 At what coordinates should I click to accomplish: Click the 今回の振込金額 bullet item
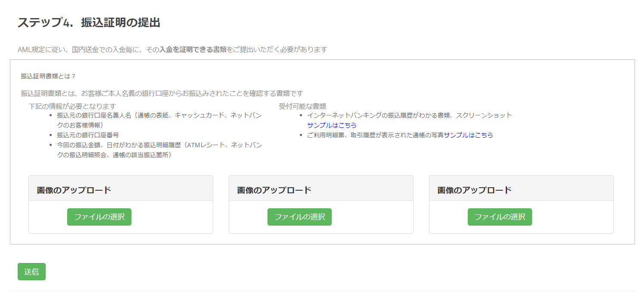(159, 145)
